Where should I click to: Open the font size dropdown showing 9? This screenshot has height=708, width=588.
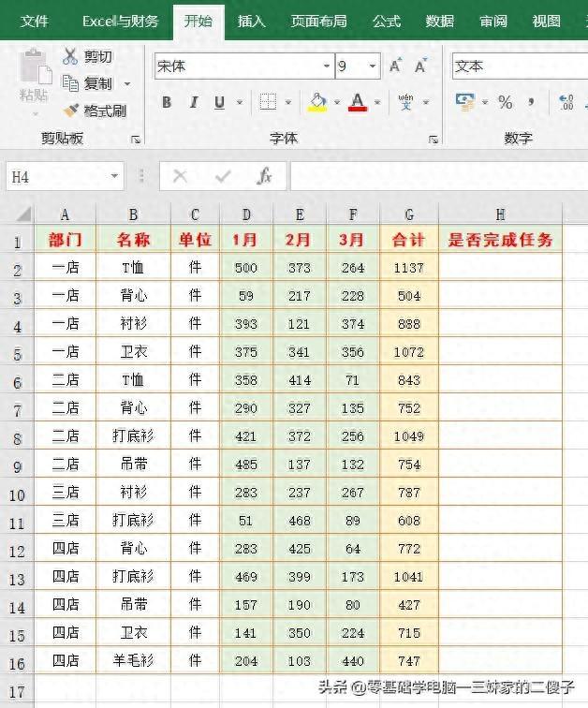(373, 66)
